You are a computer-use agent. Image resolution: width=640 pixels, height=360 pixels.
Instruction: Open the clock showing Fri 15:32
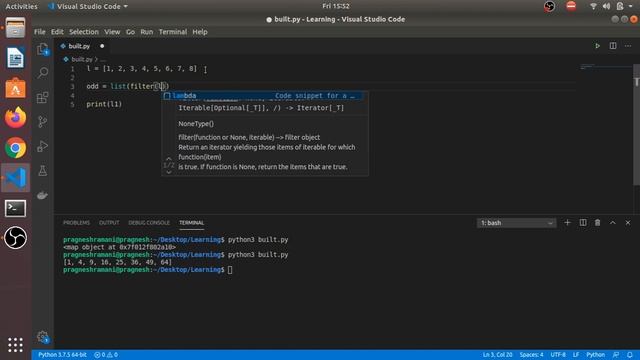click(336, 6)
